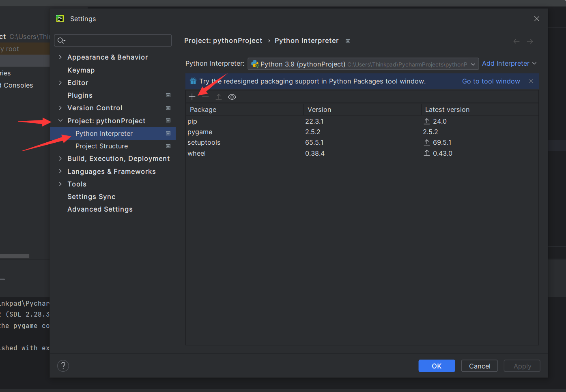Screen dimensions: 566x392
Task: Click the upgrade arrow beside setuptools 69.5.1
Action: (427, 142)
